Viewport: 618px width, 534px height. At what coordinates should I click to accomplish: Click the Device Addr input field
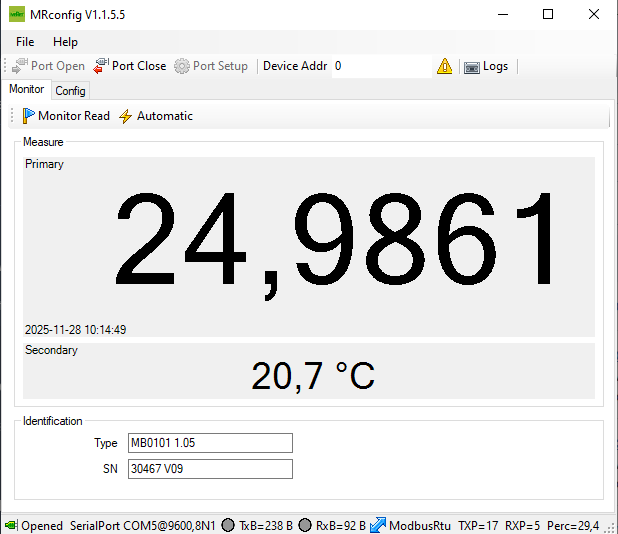pyautogui.click(x=382, y=66)
